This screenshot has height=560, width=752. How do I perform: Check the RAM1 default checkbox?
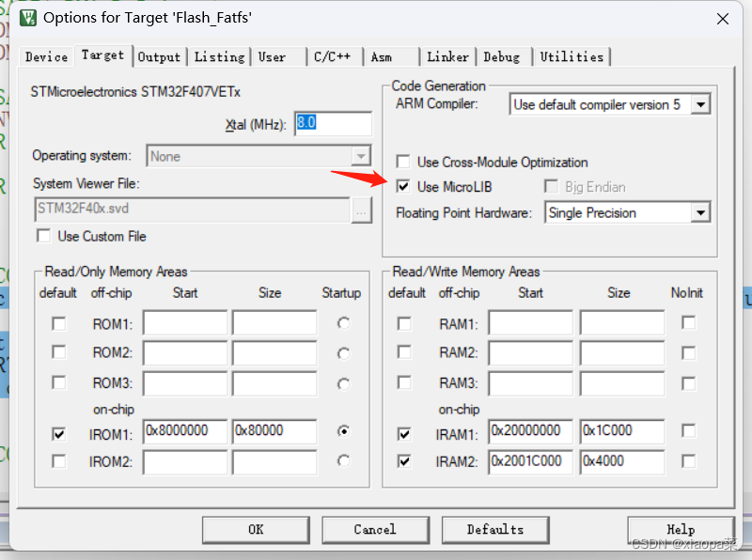click(404, 323)
